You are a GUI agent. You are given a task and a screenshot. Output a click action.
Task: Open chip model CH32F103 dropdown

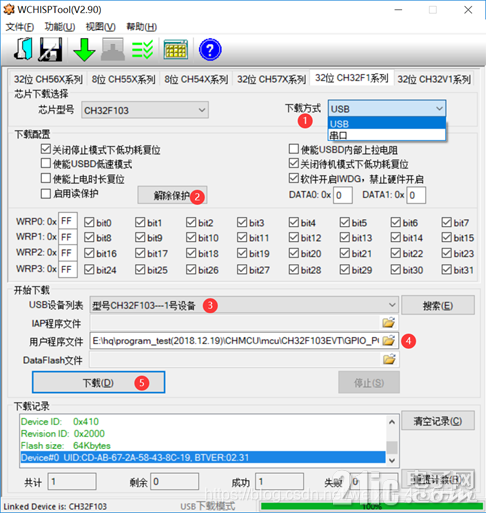click(145, 110)
